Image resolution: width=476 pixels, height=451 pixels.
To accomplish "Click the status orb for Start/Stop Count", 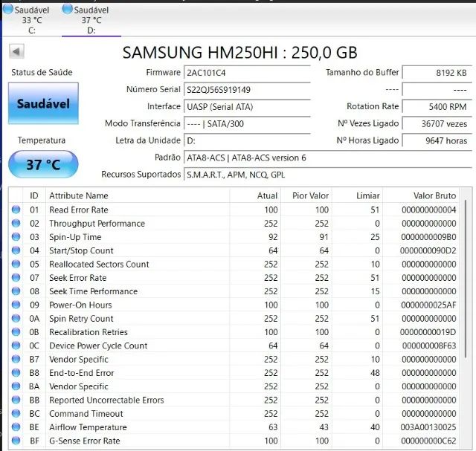I will click(16, 250).
